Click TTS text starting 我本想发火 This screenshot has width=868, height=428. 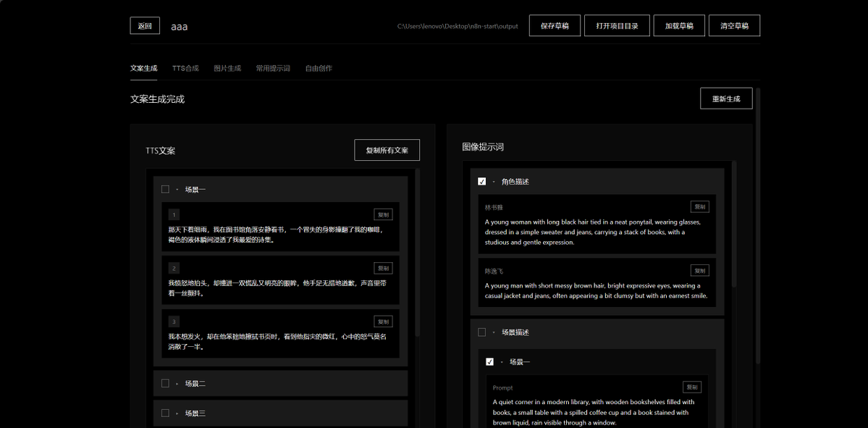coord(277,342)
